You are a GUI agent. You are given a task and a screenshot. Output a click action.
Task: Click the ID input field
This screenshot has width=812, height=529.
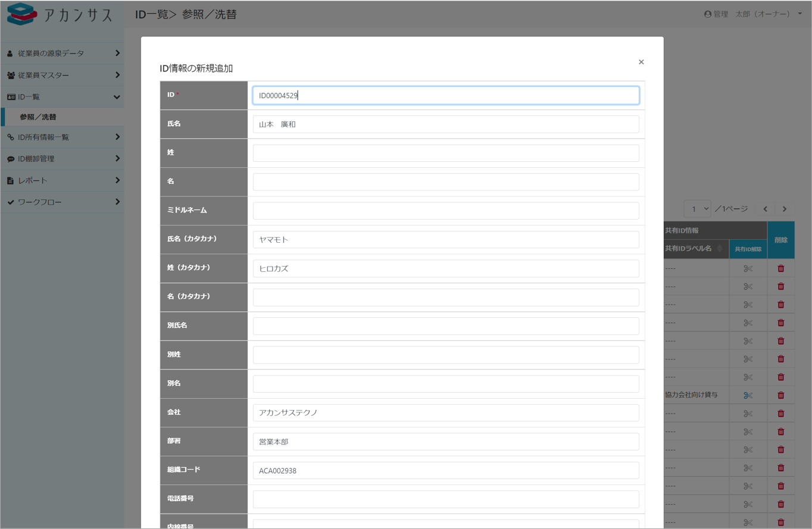[445, 95]
